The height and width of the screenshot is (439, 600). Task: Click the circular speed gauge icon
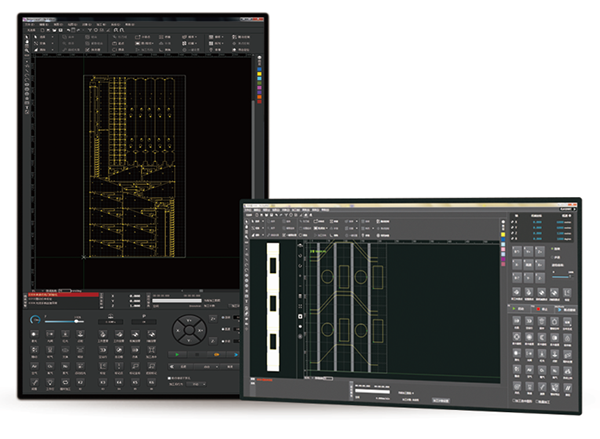click(37, 320)
